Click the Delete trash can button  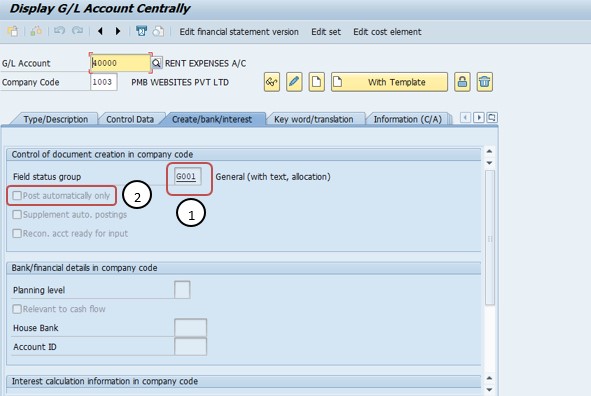click(484, 82)
